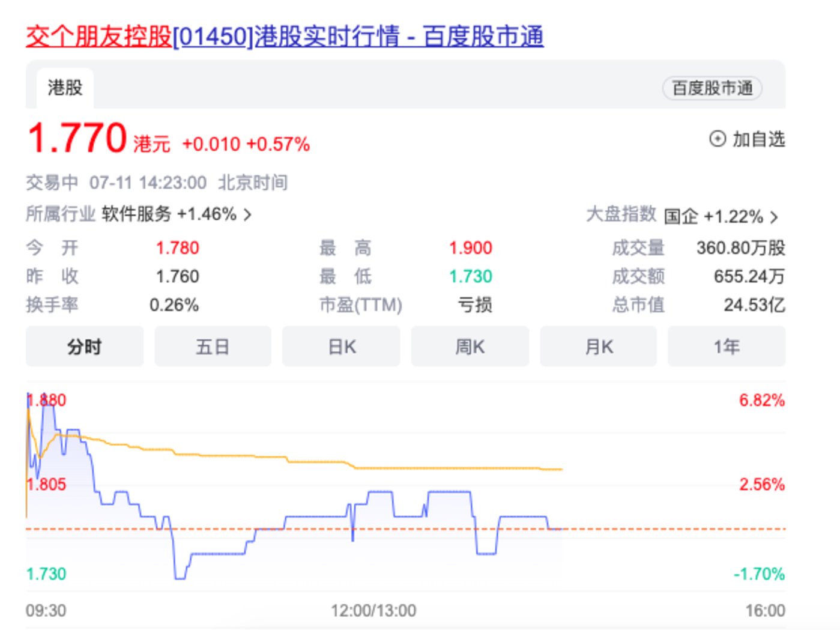Click the current price 1.770

click(x=77, y=138)
